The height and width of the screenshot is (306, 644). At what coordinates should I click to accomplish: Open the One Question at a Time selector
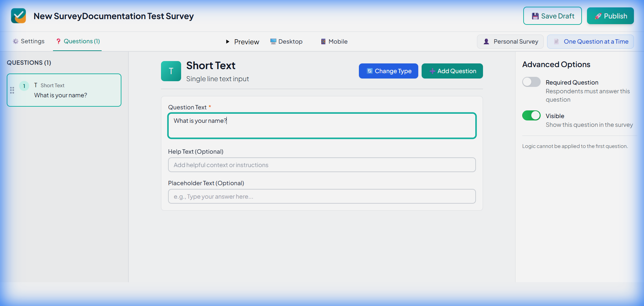(x=590, y=41)
